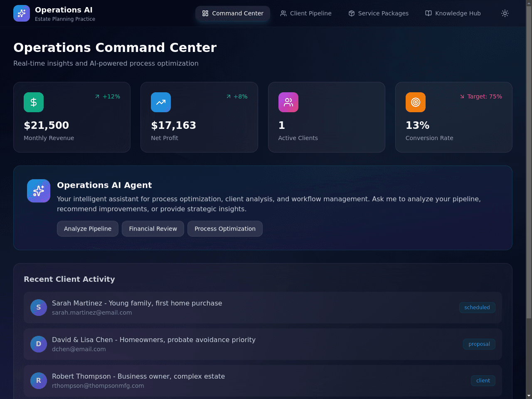The image size is (532, 399).
Task: Click the $21,500 Monthly Revenue value
Action: [47, 125]
